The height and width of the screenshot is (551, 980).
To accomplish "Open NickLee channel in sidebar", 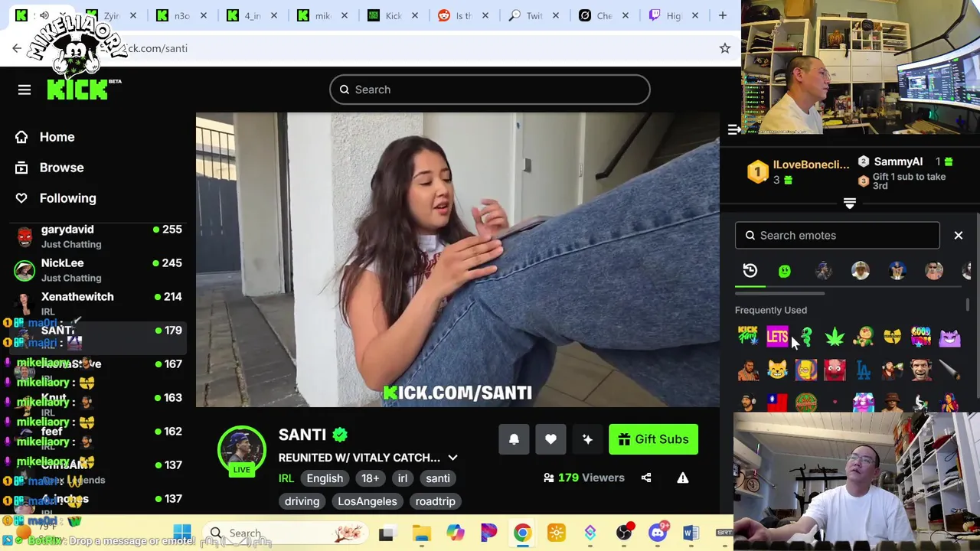I will click(98, 270).
